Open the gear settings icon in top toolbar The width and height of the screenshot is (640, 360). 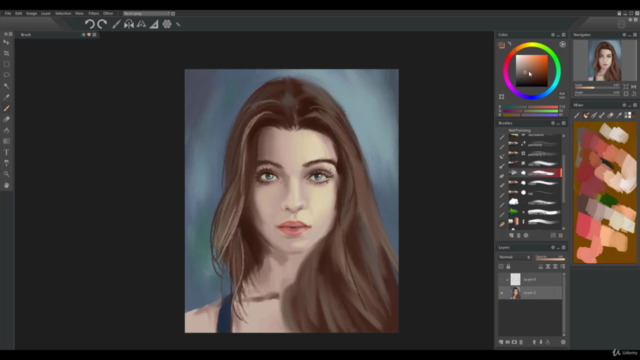pyautogui.click(x=167, y=24)
